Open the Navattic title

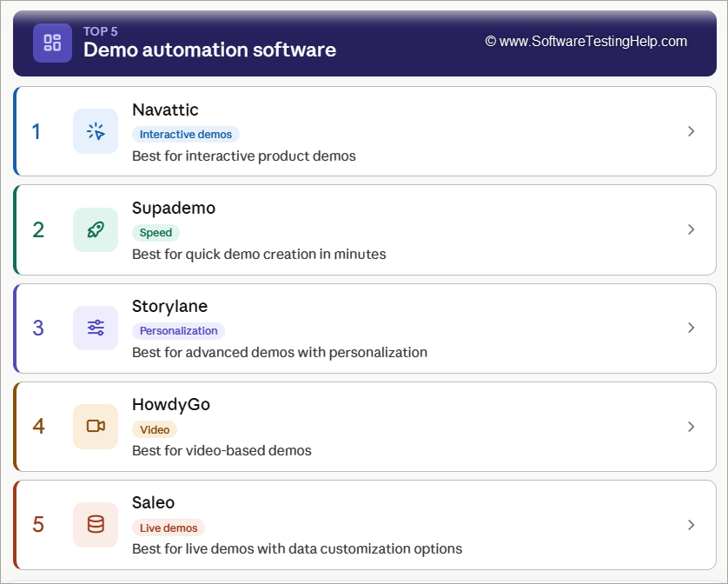[165, 109]
